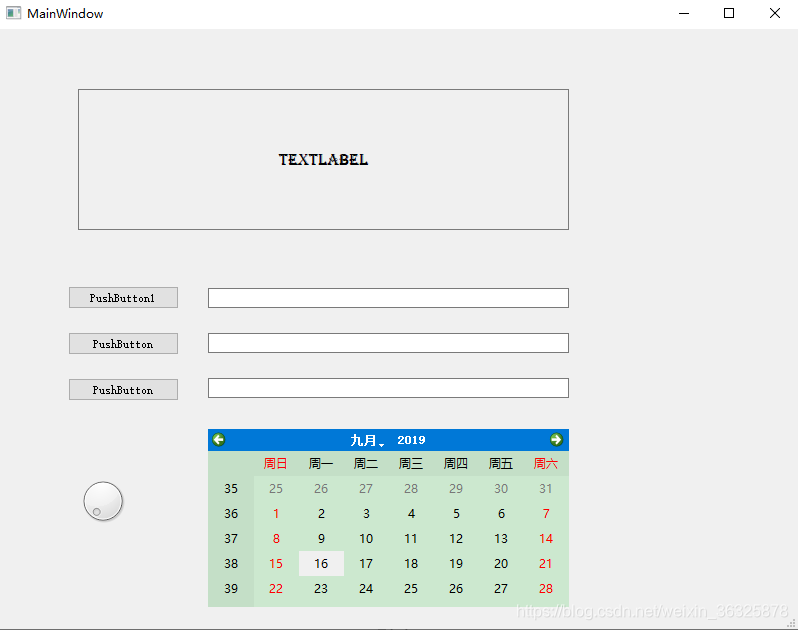Select September 1 in the calendar

pyautogui.click(x=276, y=513)
